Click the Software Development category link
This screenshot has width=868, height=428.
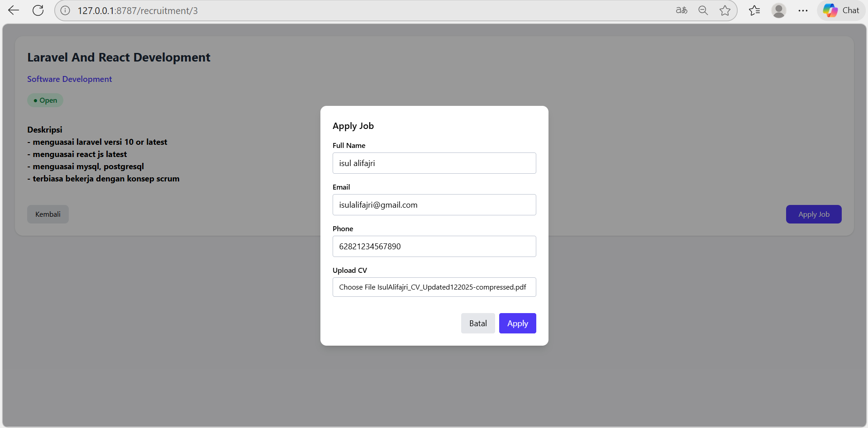pos(69,79)
